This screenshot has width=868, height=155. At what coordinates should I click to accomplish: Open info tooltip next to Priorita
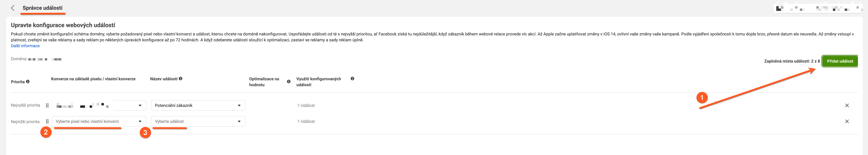click(28, 81)
